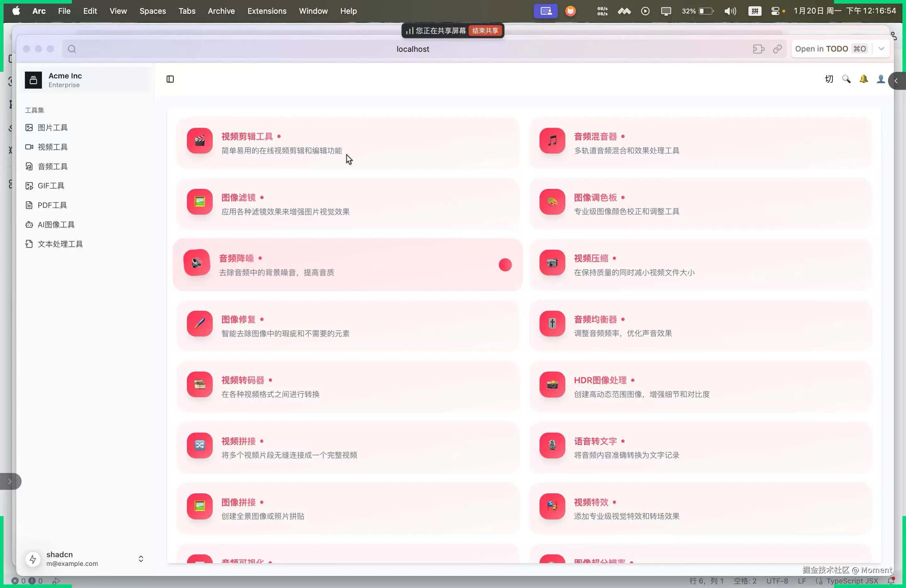Open 音频工具 in the sidebar

tap(85, 166)
